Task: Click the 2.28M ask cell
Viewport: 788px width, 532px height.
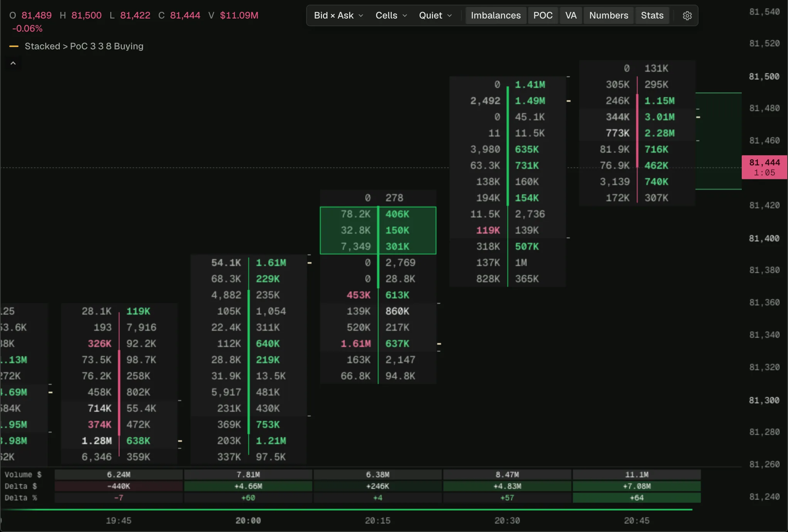Action: point(660,133)
